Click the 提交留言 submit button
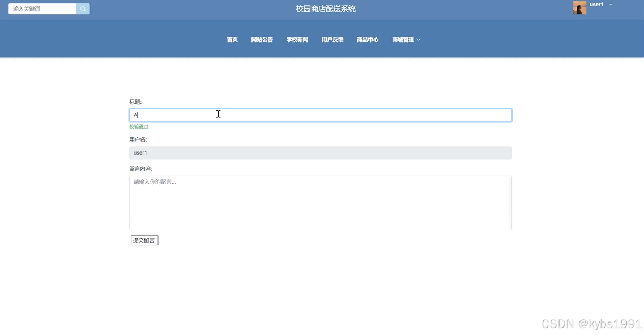 [144, 240]
